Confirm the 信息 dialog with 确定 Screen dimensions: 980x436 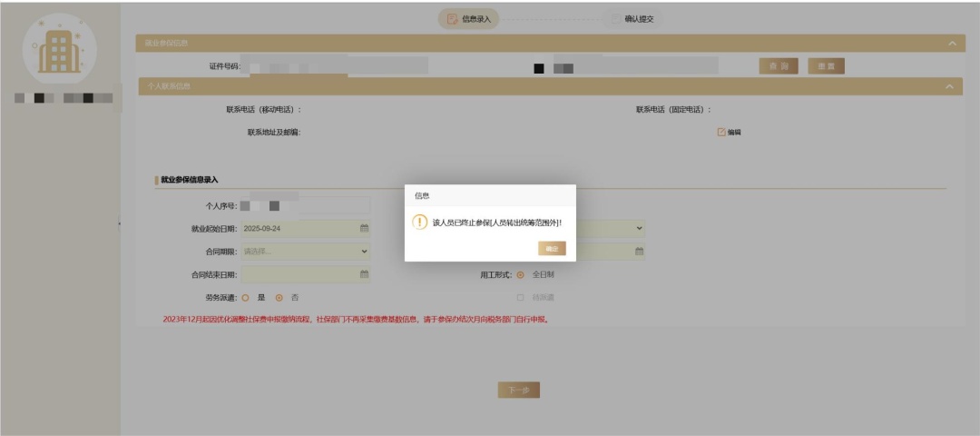(552, 248)
